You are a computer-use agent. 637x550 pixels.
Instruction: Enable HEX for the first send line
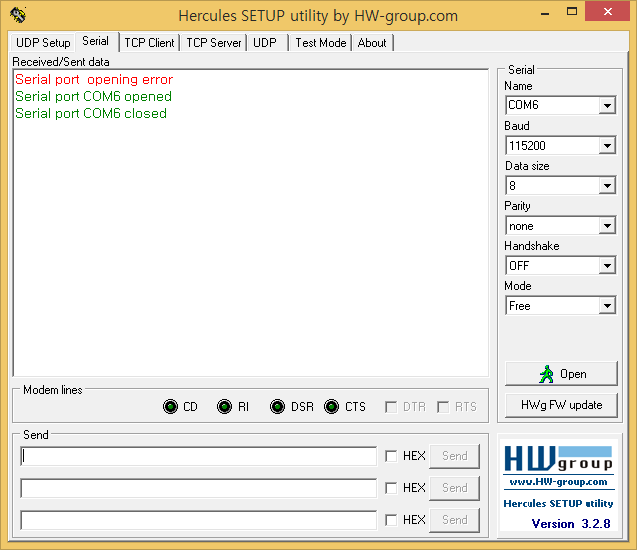(391, 456)
